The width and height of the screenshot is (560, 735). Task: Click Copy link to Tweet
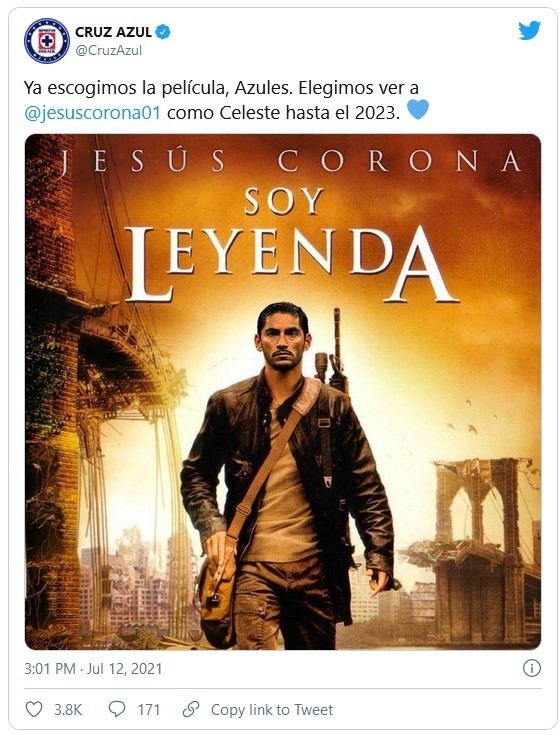(272, 710)
